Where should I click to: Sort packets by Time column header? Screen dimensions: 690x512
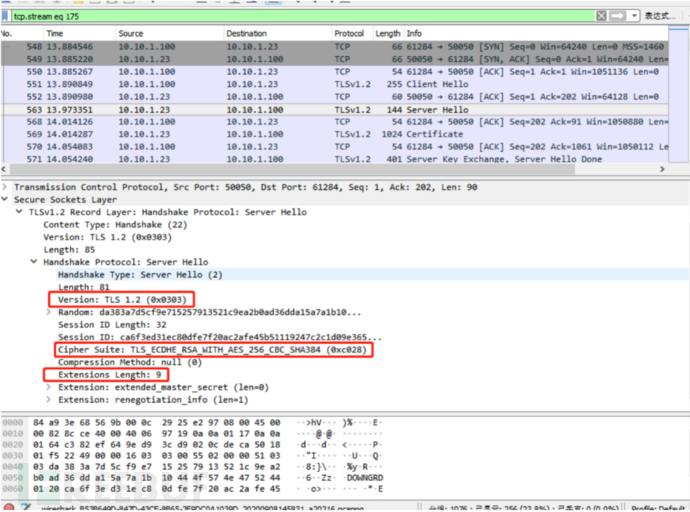55,33
